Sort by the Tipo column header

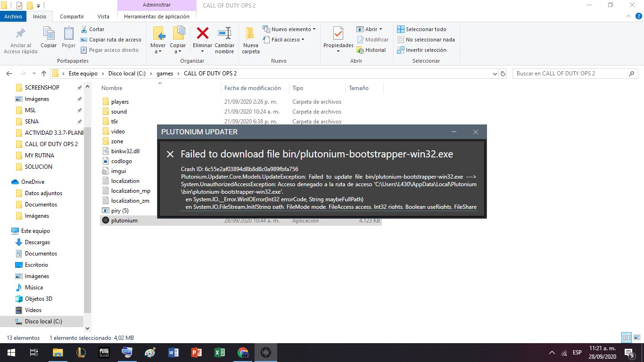(x=317, y=88)
